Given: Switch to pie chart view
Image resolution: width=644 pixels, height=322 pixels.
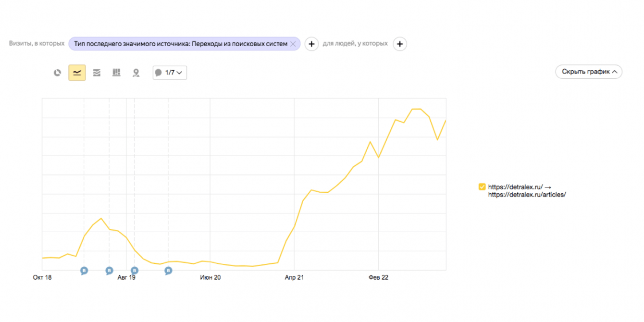Looking at the screenshot, I should tap(58, 73).
